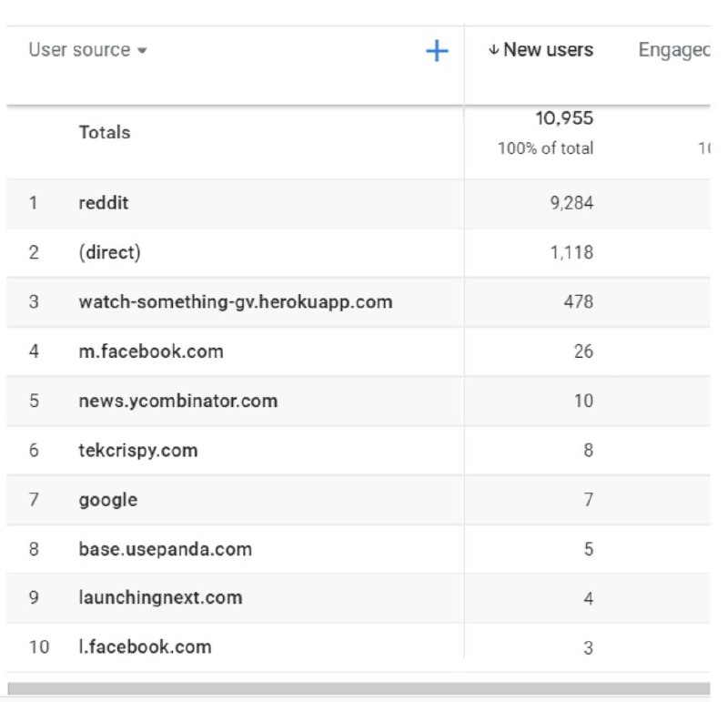Click the 10,955 total new users value
The width and height of the screenshot is (728, 702).
tap(564, 118)
